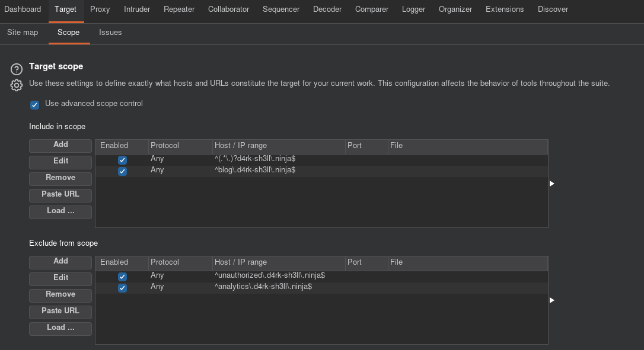
Task: Toggle Use advanced scope control checkbox
Action: point(34,105)
